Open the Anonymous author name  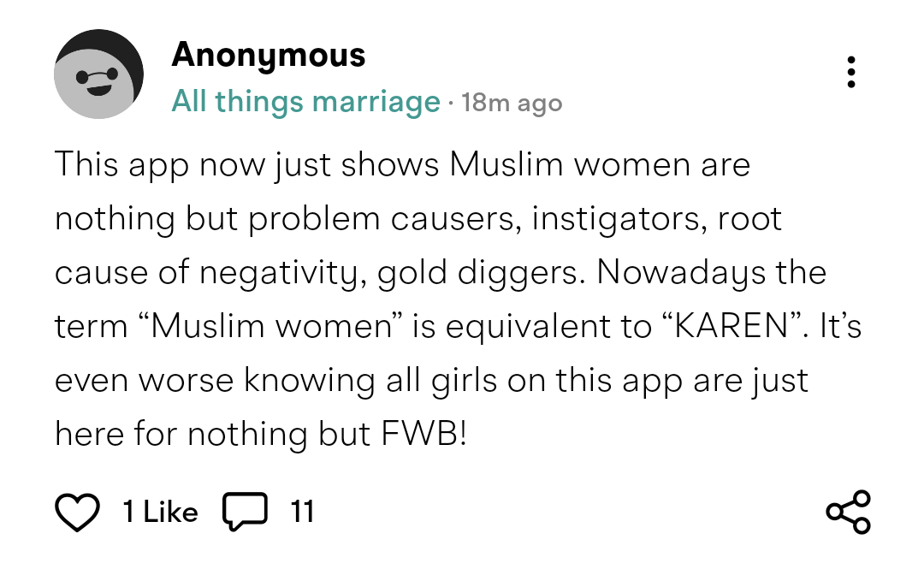268,56
